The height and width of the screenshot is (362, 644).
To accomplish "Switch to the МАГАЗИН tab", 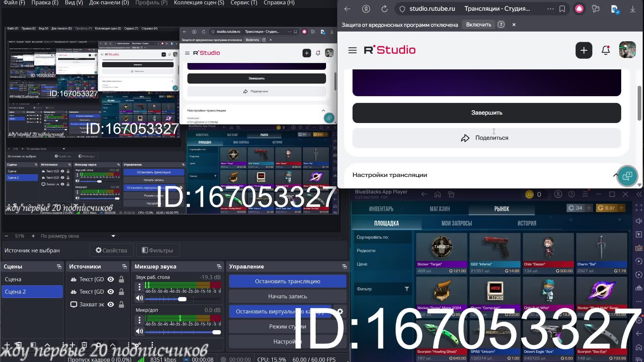I will pyautogui.click(x=439, y=209).
